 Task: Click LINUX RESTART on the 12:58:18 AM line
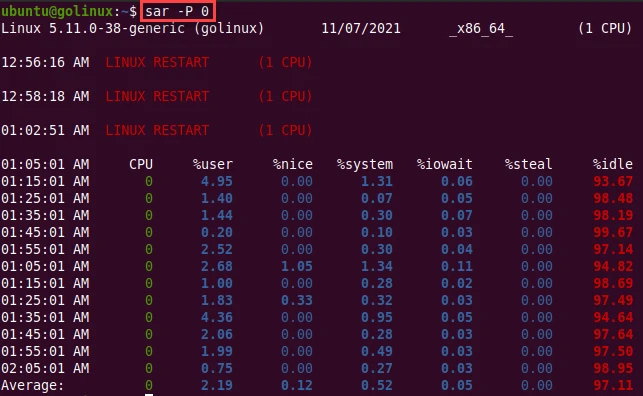click(157, 96)
